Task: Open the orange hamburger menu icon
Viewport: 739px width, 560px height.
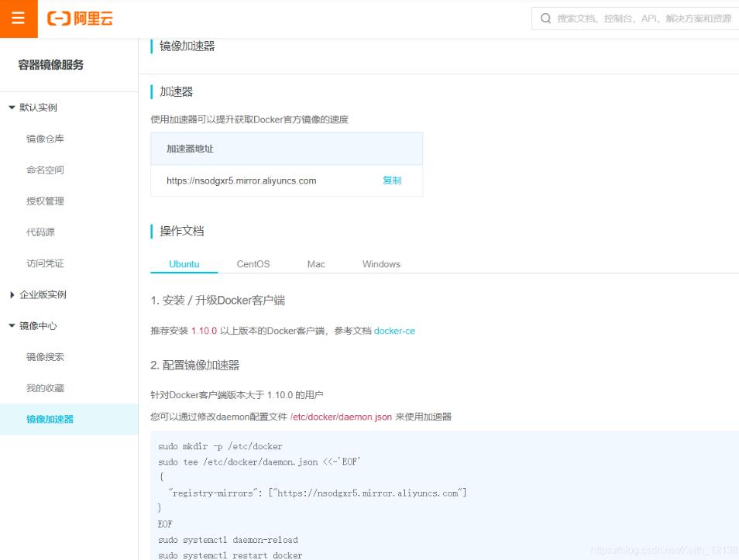Action: pyautogui.click(x=19, y=19)
